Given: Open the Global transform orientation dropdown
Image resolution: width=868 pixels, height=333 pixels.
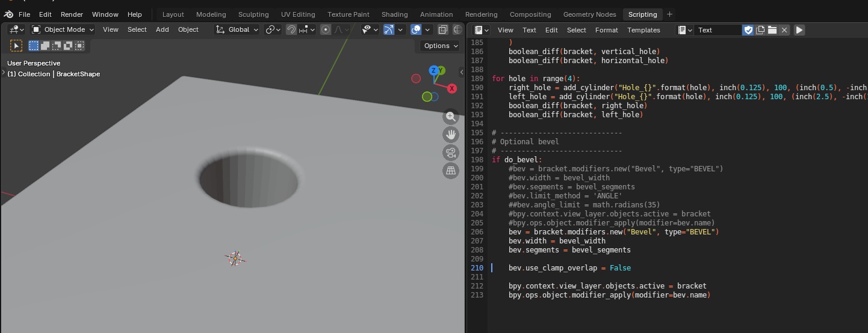Looking at the screenshot, I should click(237, 29).
